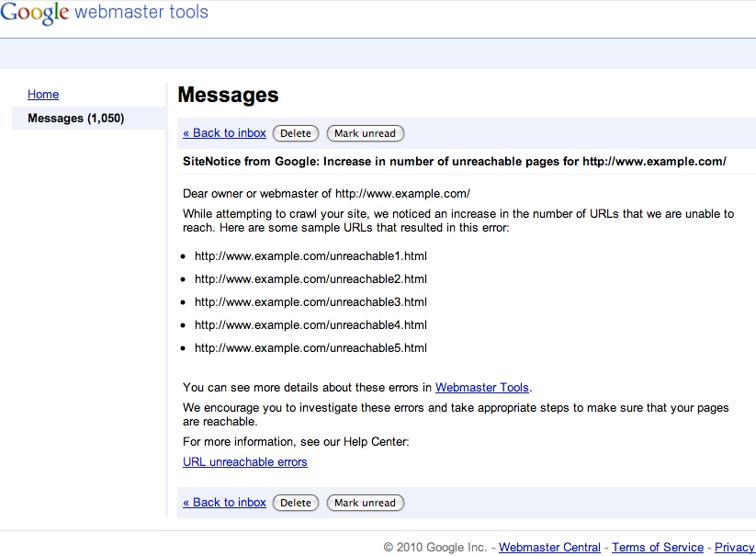Image resolution: width=756 pixels, height=556 pixels.
Task: Click the Messages page heading
Action: (x=228, y=95)
